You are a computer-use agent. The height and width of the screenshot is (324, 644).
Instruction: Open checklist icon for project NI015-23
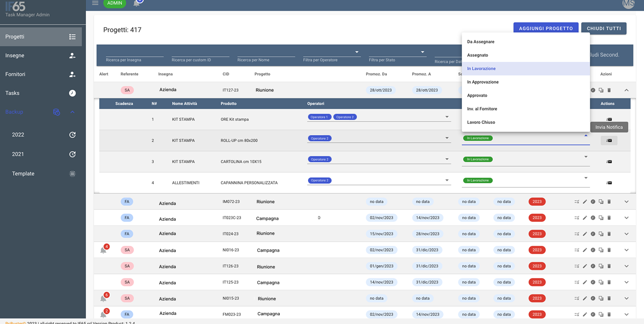pyautogui.click(x=577, y=298)
